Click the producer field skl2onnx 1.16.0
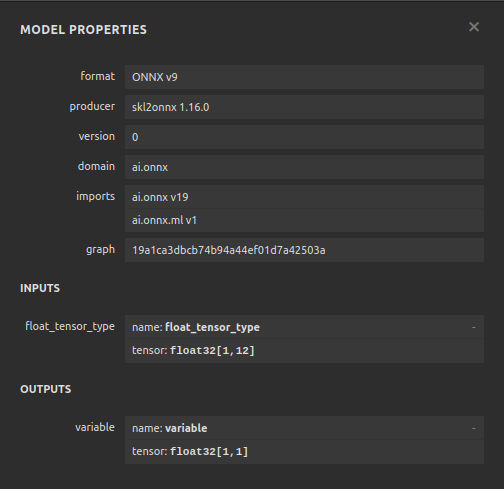504x489 pixels. (x=304, y=107)
